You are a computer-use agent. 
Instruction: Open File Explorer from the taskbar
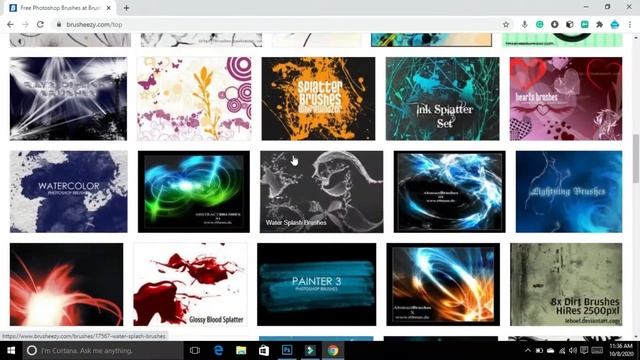click(241, 351)
